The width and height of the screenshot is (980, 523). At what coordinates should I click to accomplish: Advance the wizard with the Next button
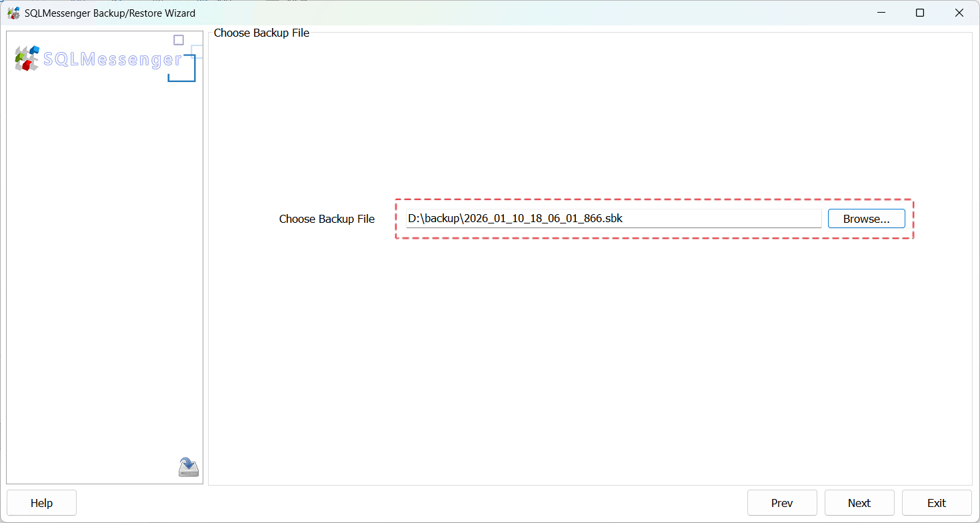(x=859, y=502)
